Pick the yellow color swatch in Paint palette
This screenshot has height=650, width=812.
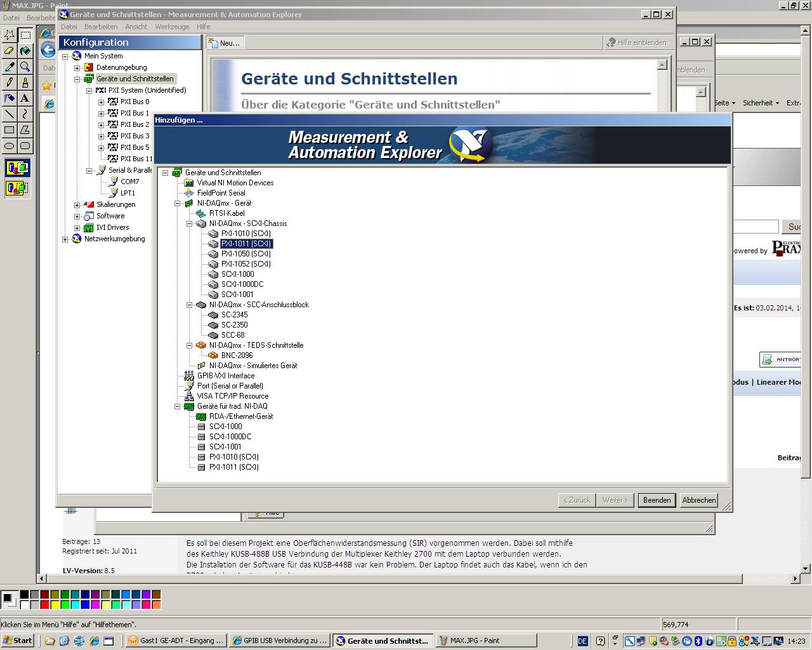(x=54, y=605)
